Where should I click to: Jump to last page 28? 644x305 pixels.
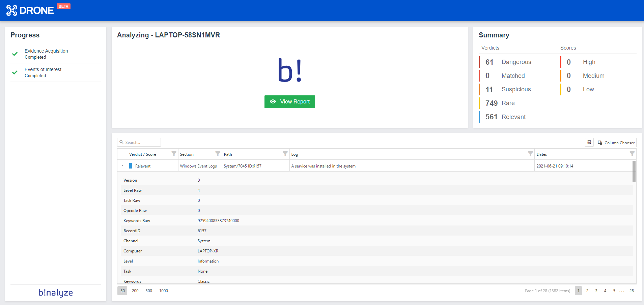632,291
